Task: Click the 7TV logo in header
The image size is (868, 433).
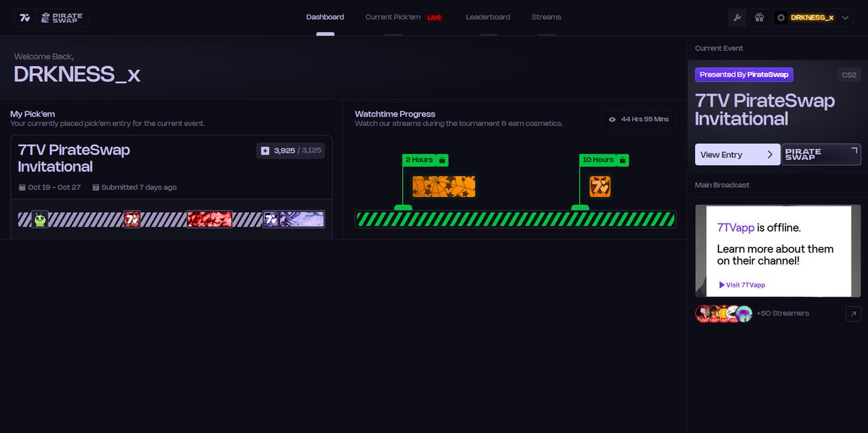Action: pyautogui.click(x=25, y=17)
